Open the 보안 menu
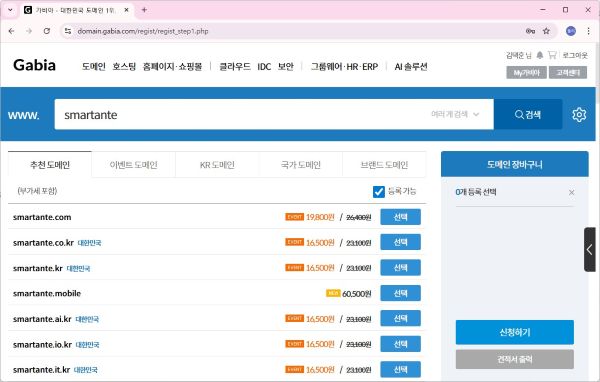This screenshot has width=600, height=382. click(286, 67)
